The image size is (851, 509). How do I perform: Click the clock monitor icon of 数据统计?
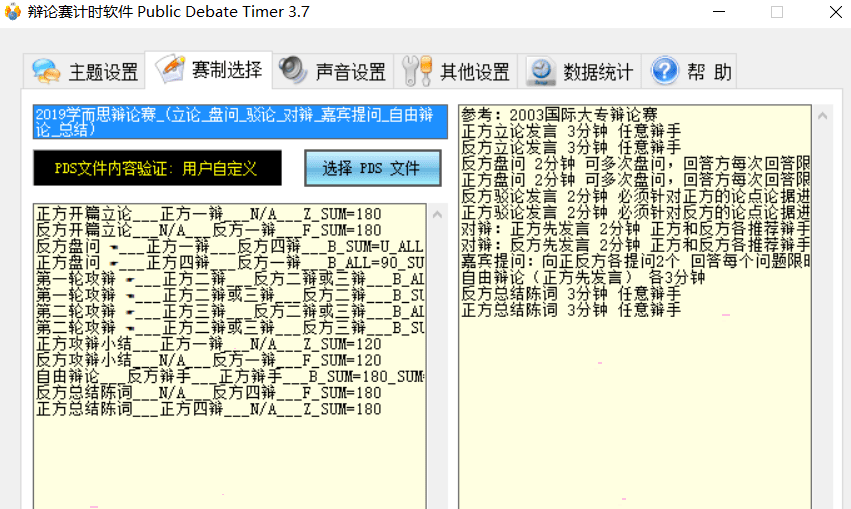tap(541, 72)
